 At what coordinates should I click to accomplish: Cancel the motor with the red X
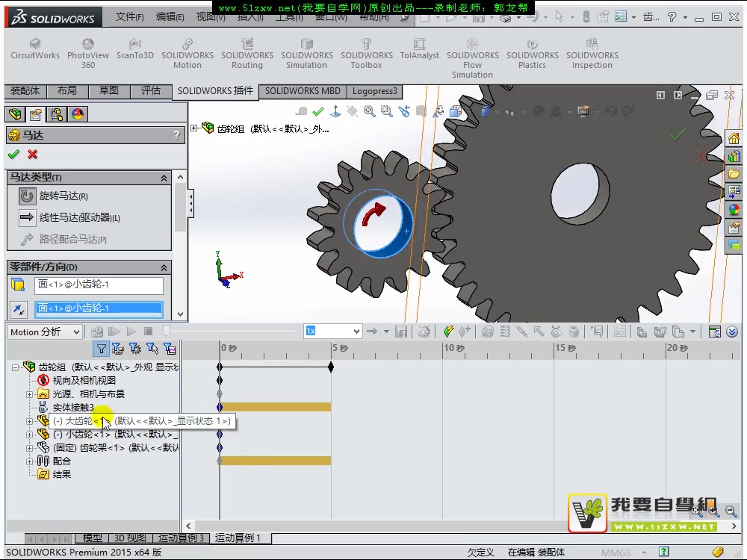click(x=32, y=155)
